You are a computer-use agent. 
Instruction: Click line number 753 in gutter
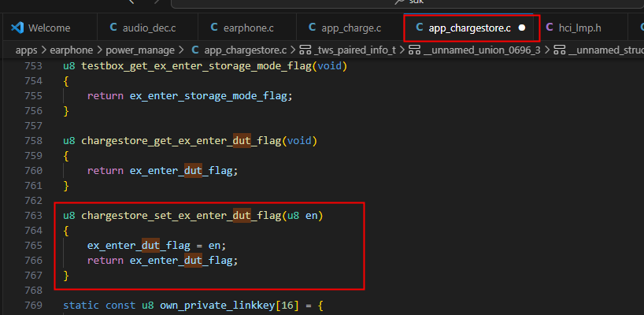(x=34, y=65)
